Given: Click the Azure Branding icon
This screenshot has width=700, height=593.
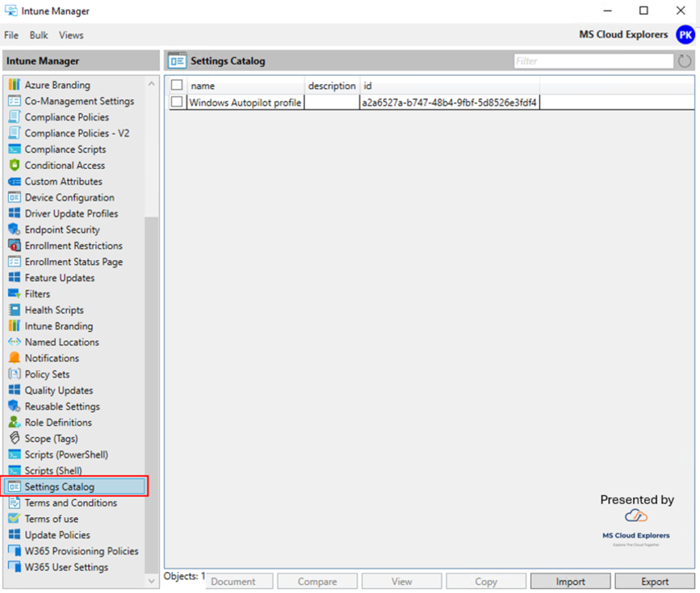Looking at the screenshot, I should (14, 84).
